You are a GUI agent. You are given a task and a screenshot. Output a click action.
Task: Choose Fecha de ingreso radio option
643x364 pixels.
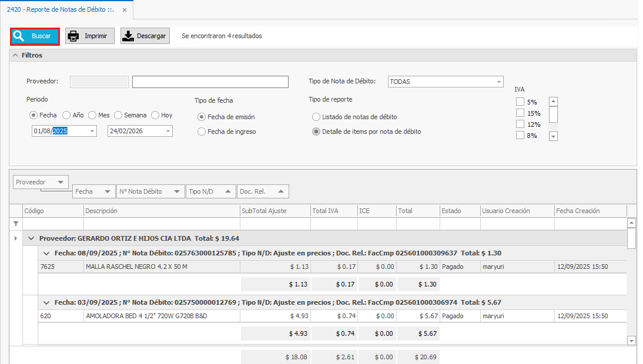click(202, 132)
